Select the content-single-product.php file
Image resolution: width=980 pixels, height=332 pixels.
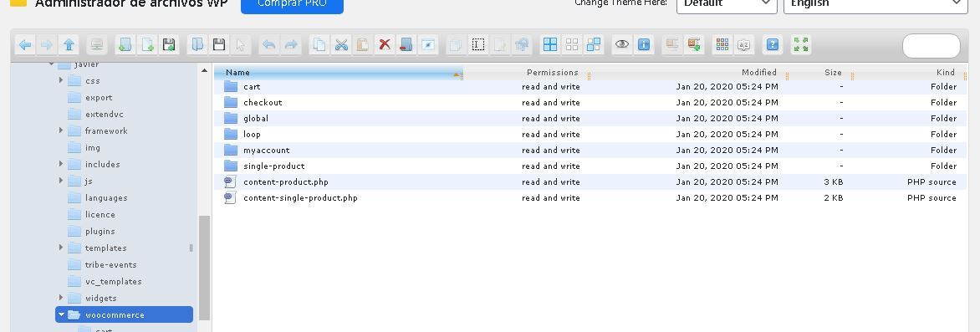(x=590, y=197)
